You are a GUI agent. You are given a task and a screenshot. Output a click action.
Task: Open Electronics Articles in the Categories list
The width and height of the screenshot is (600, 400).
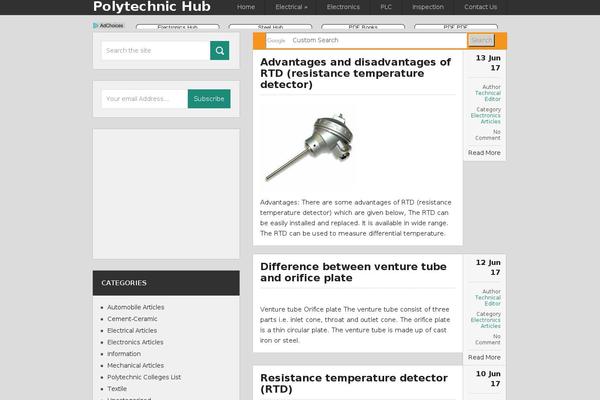pos(135,342)
